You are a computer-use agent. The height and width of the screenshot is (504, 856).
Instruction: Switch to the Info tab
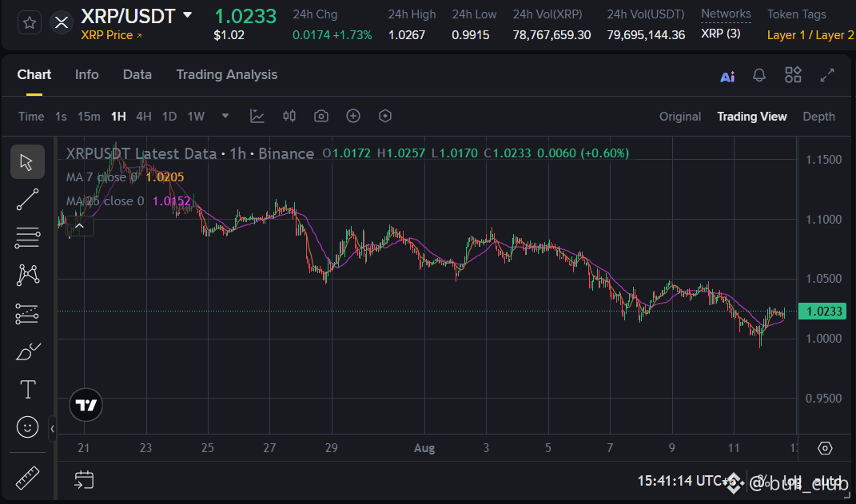coord(87,75)
